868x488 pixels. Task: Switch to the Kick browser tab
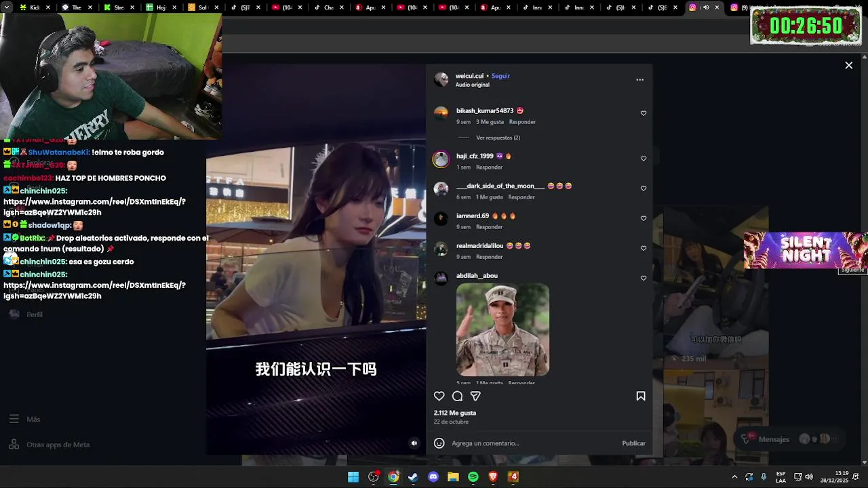pos(36,7)
